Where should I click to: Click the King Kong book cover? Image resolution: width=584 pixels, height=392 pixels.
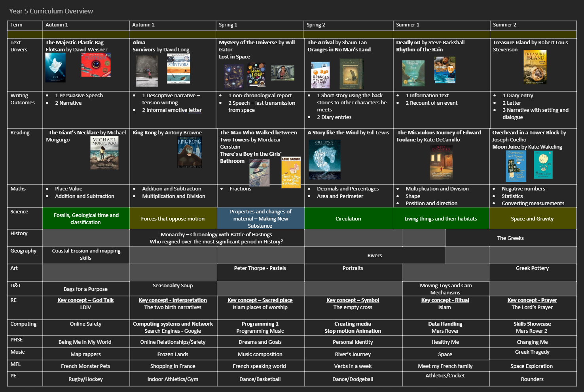[x=190, y=153]
